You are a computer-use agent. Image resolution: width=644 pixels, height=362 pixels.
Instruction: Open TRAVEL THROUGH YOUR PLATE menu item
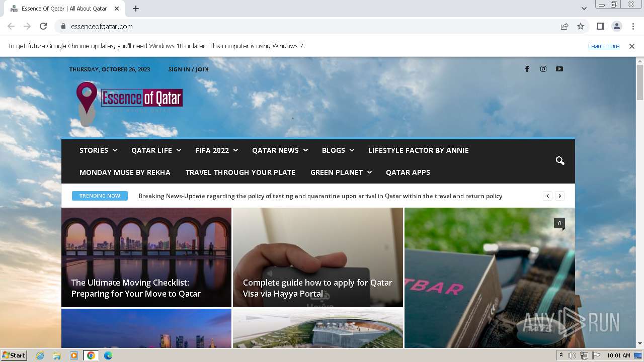coord(240,172)
